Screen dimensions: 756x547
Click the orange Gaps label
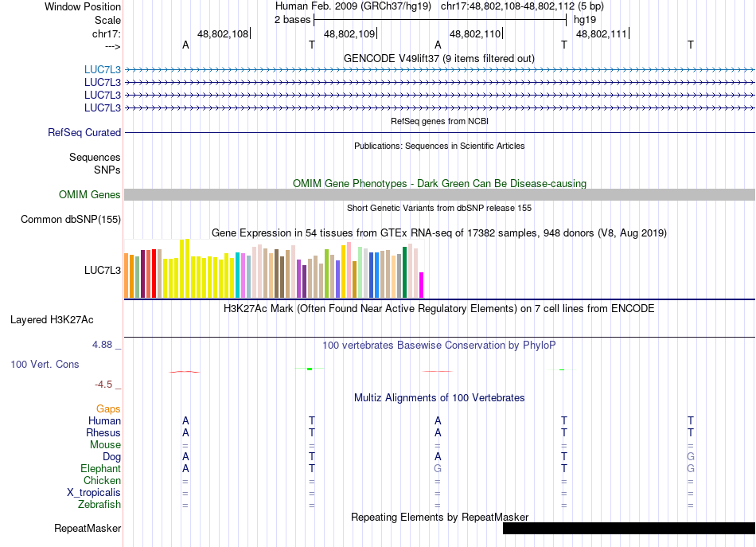(x=108, y=409)
